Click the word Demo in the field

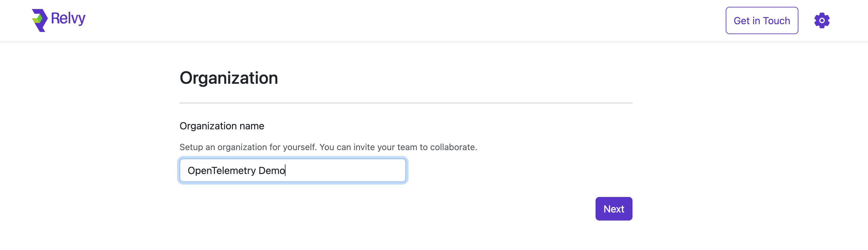[x=272, y=170]
